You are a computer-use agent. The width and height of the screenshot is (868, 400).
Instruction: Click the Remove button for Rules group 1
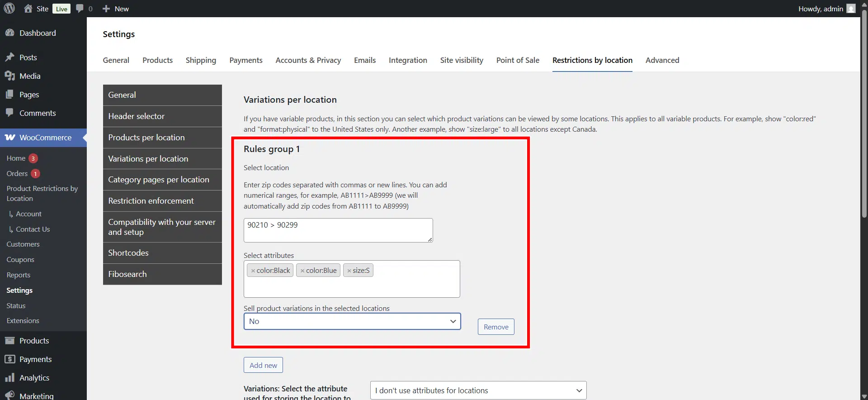[496, 327]
